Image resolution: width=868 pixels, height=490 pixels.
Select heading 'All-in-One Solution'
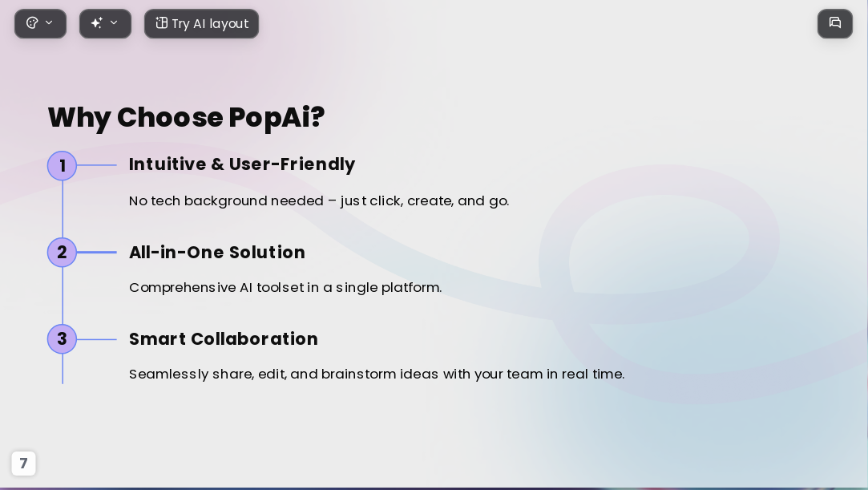point(217,253)
